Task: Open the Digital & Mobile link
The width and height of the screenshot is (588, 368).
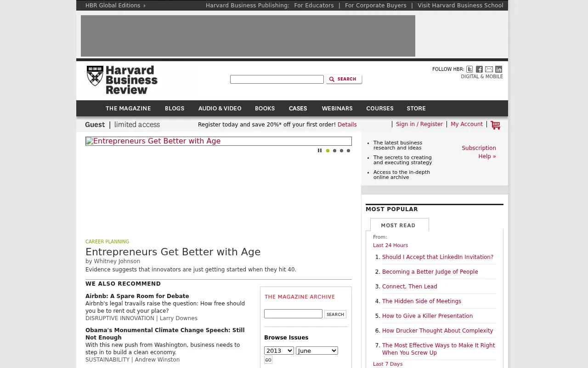Action: (x=482, y=77)
